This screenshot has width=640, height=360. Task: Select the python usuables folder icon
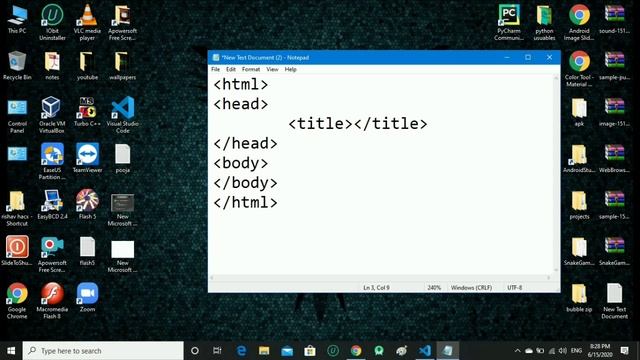pyautogui.click(x=544, y=22)
